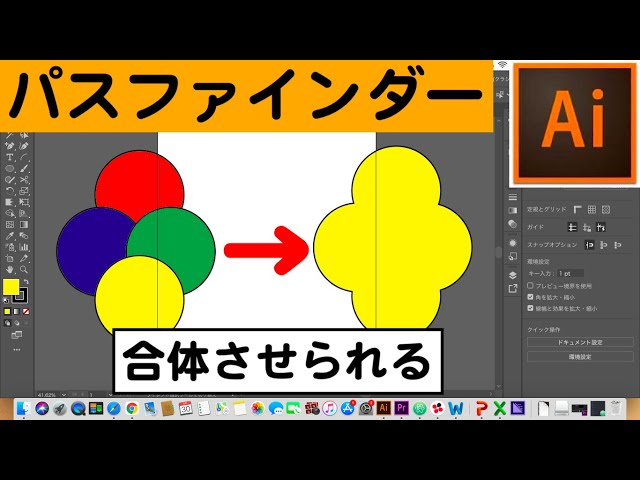Viewport: 640px width, 480px height.
Task: Set fill to None button
Action: [x=26, y=312]
